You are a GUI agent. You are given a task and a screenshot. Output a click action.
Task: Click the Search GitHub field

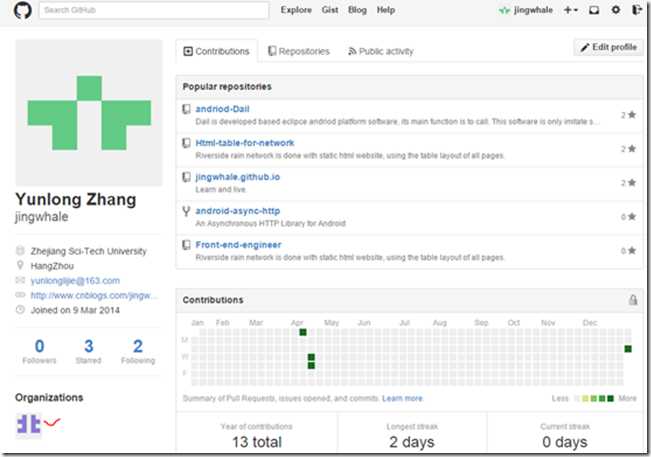point(154,10)
